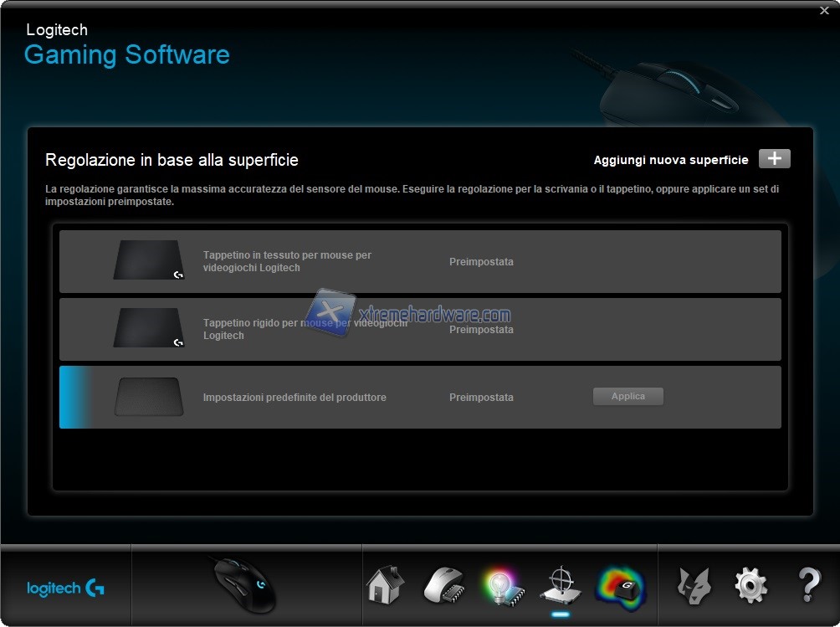840x627 pixels.
Task: Go to the Home screen icon
Action: pos(385,585)
